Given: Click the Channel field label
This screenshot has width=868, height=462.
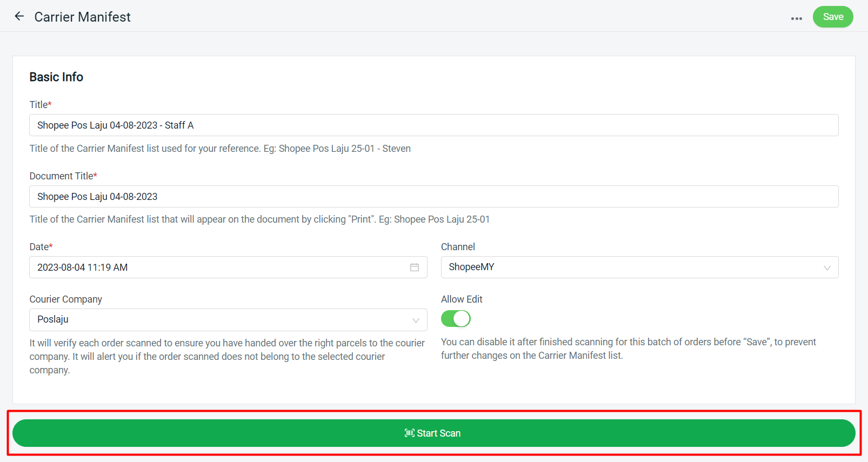Looking at the screenshot, I should tap(458, 247).
